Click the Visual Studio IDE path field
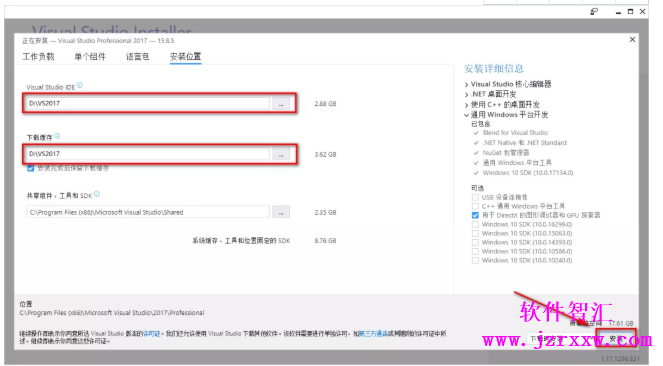Viewport: 663px width, 366px height. (x=148, y=103)
